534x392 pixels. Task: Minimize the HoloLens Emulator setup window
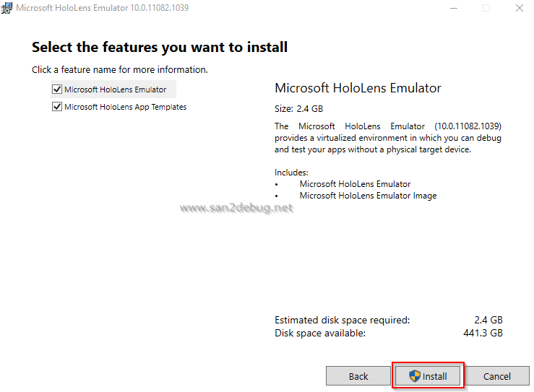click(x=452, y=8)
